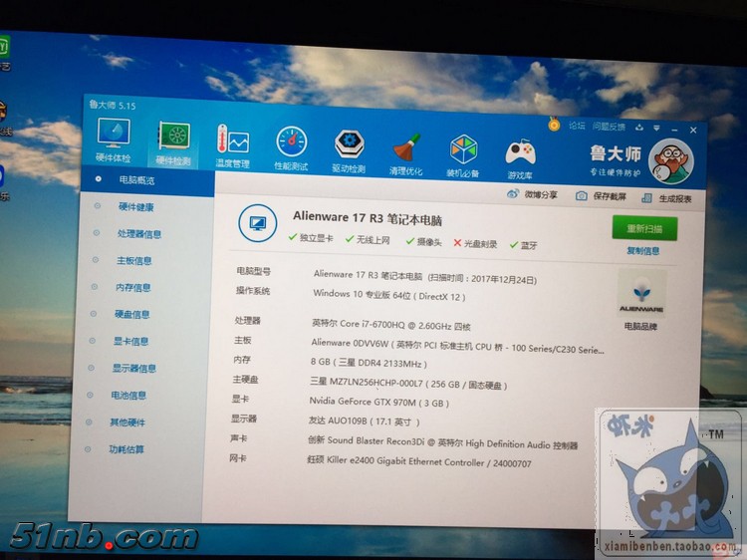
Task: Select 电池信息 in sidebar
Action: [128, 396]
